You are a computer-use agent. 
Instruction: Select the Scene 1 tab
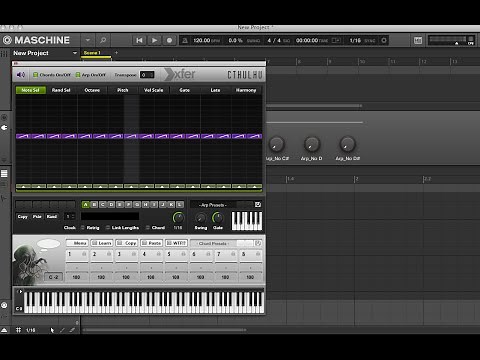(96, 53)
